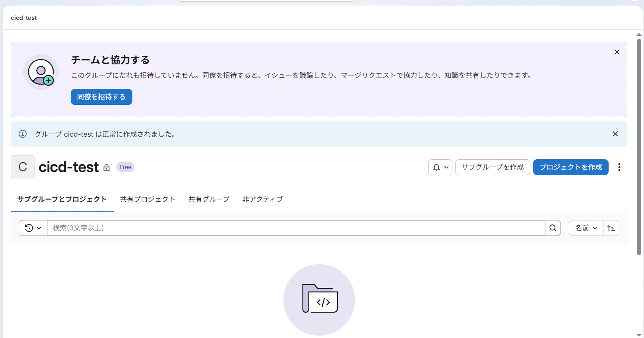This screenshot has height=338, width=644.
Task: Open the sort-by name dropdown
Action: tap(586, 228)
